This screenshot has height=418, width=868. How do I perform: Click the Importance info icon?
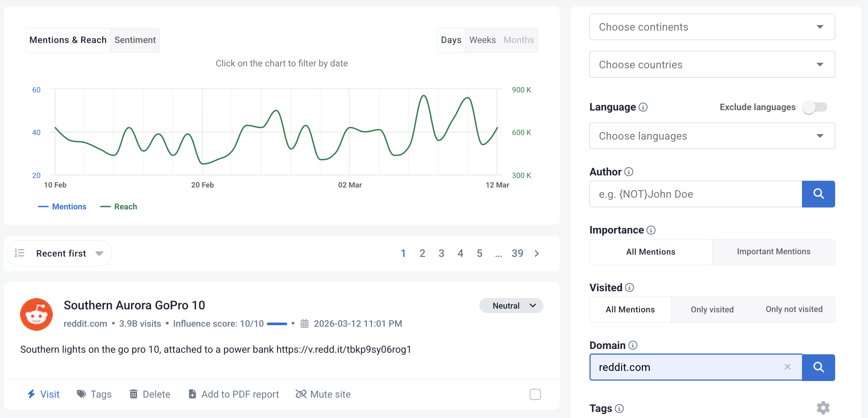[651, 230]
